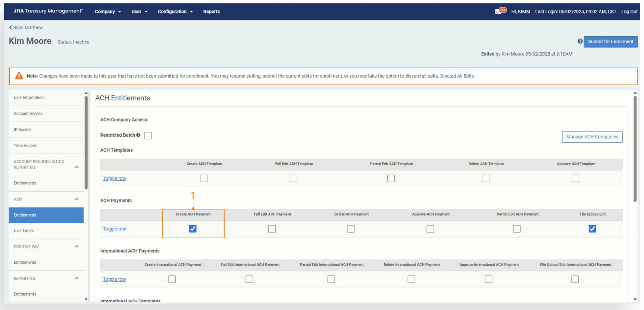Collapse the ACH sidebar section
The image size is (644, 310).
point(76,199)
